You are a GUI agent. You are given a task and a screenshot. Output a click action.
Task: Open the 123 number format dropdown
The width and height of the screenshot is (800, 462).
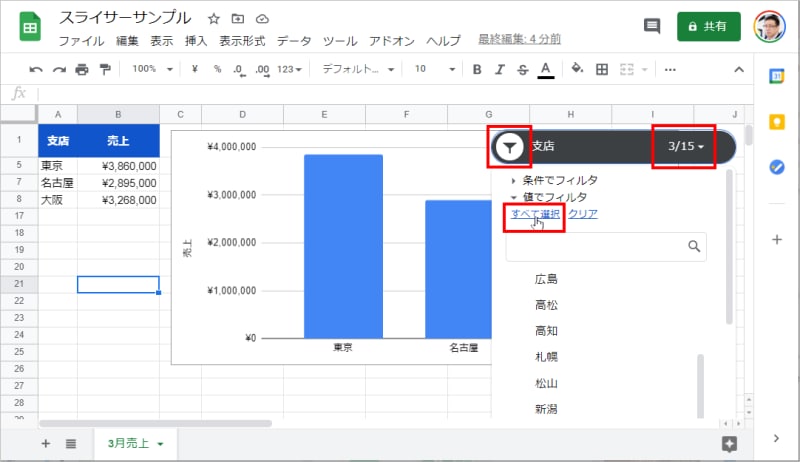tap(289, 69)
